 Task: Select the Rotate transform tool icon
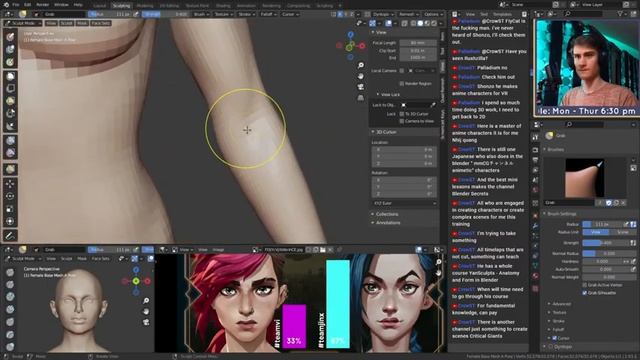tap(10, 196)
